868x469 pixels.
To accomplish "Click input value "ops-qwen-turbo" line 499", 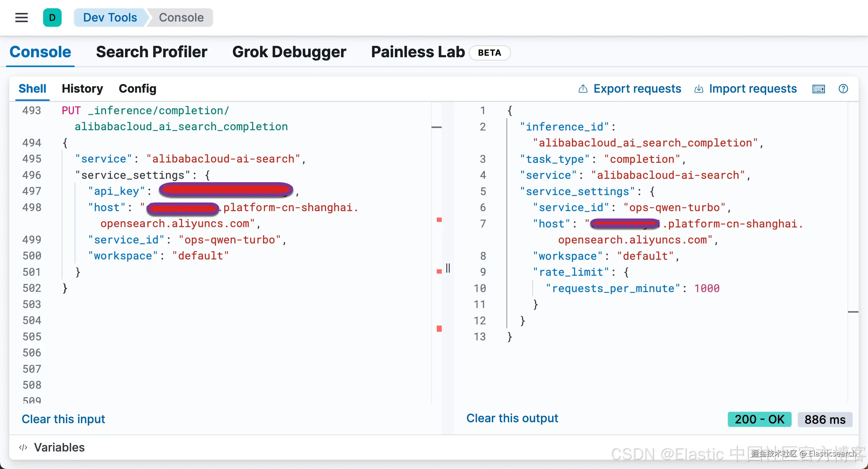I will 230,240.
